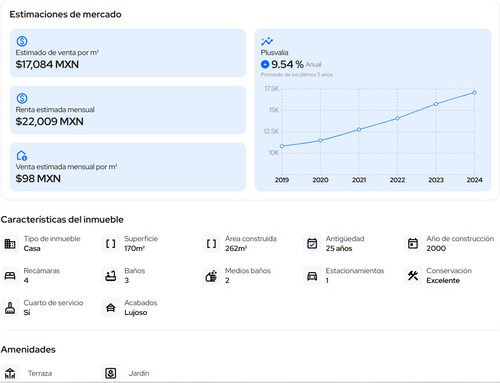The image size is (500, 383).
Task: Click the Jardín amenity label
Action: pos(139,373)
